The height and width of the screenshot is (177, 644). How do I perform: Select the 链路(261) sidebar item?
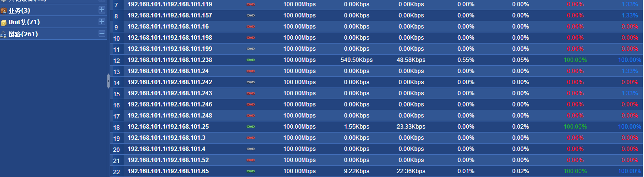(23, 34)
